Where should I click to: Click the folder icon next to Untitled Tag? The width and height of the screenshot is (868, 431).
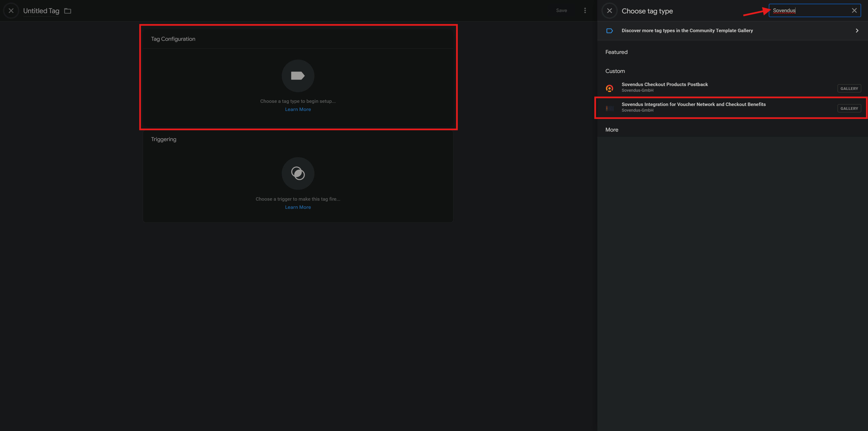click(x=68, y=11)
